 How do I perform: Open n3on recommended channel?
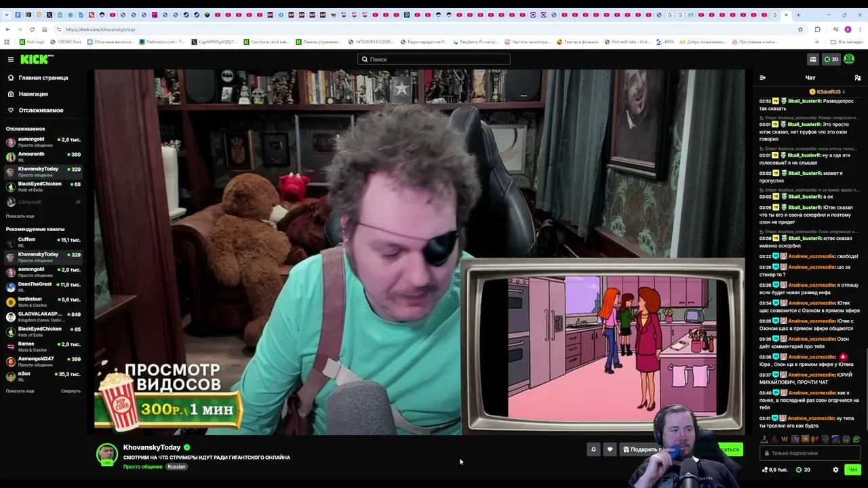43,376
